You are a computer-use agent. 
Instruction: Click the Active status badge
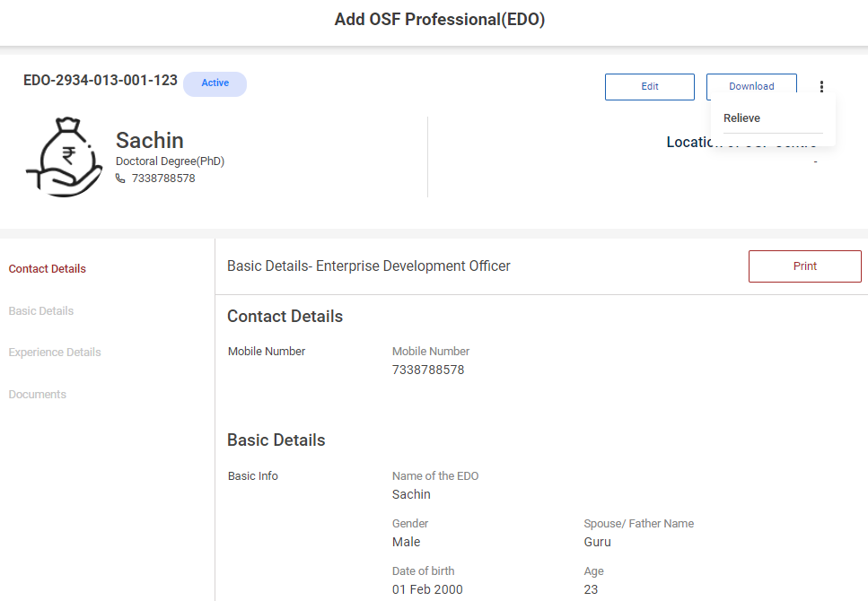click(215, 83)
